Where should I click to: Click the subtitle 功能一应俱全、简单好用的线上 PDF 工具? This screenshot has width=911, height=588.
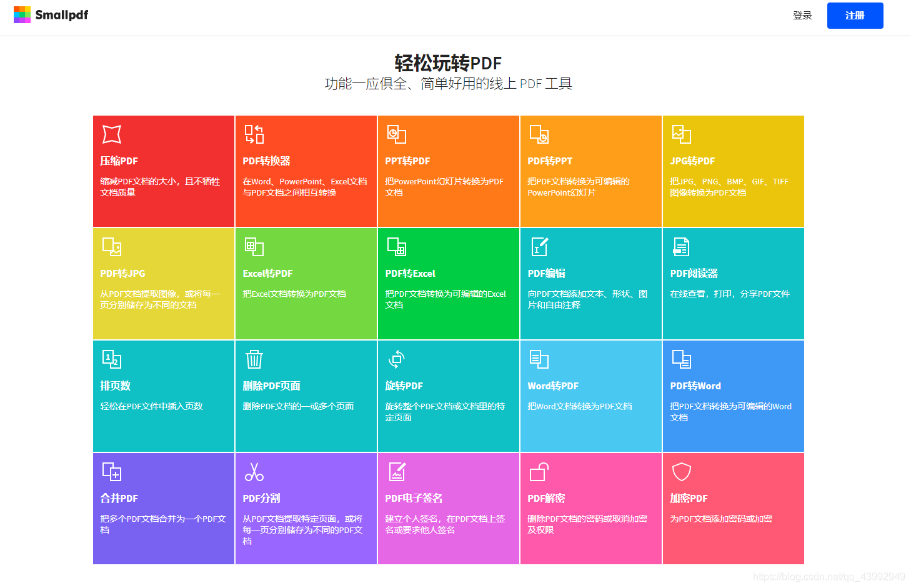pos(448,84)
